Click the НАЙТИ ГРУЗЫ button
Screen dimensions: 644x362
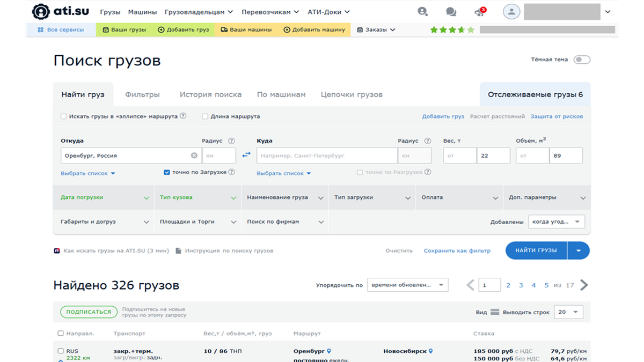[536, 250]
